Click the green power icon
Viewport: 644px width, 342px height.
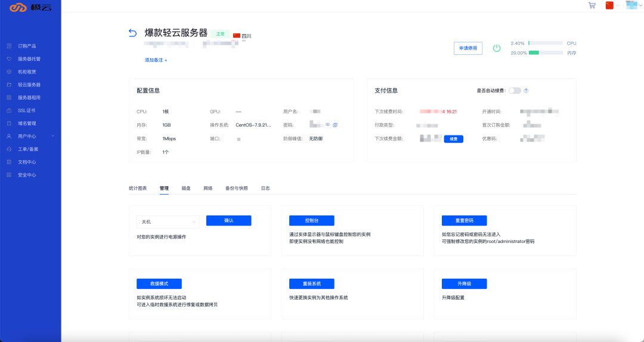pos(497,48)
